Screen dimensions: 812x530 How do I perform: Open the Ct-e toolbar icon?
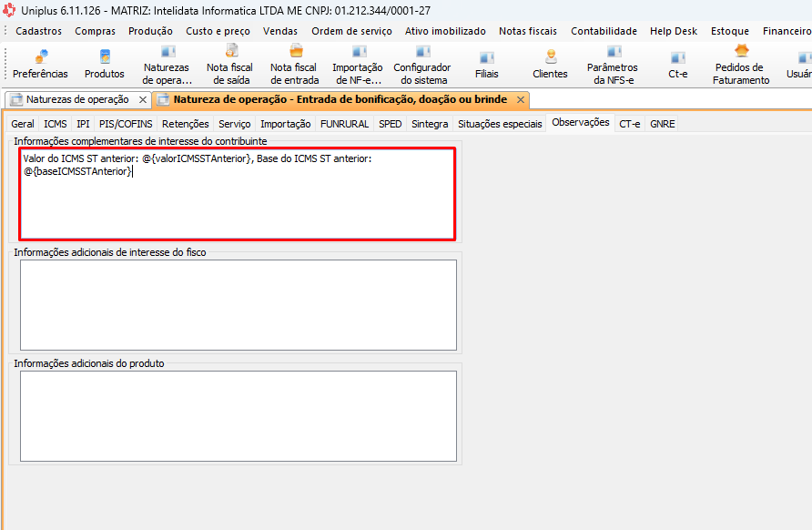click(x=678, y=66)
